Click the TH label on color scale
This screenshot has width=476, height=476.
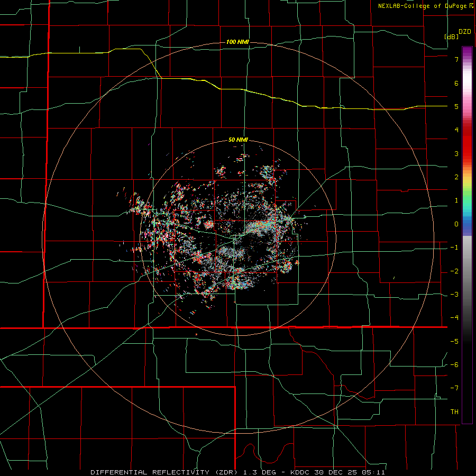(454, 412)
